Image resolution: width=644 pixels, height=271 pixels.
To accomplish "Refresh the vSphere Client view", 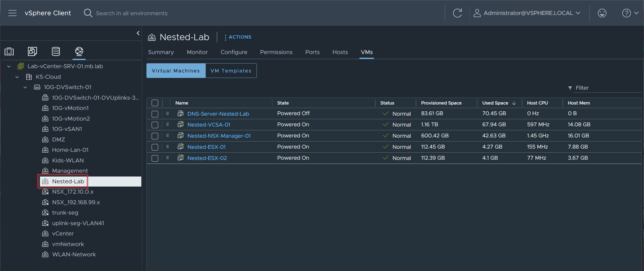I will [457, 13].
